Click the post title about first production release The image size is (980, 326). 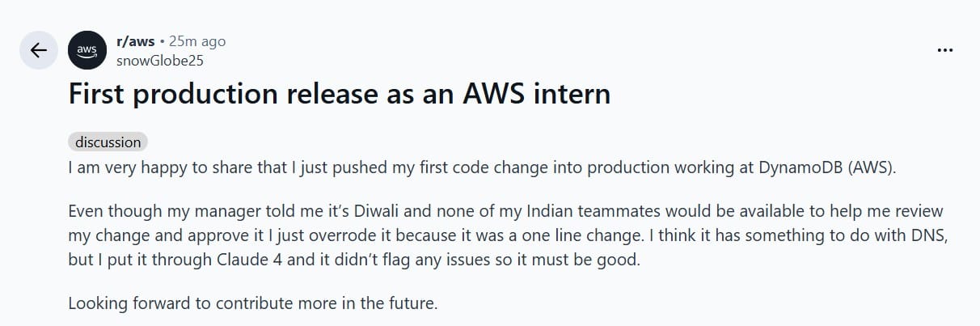(339, 95)
